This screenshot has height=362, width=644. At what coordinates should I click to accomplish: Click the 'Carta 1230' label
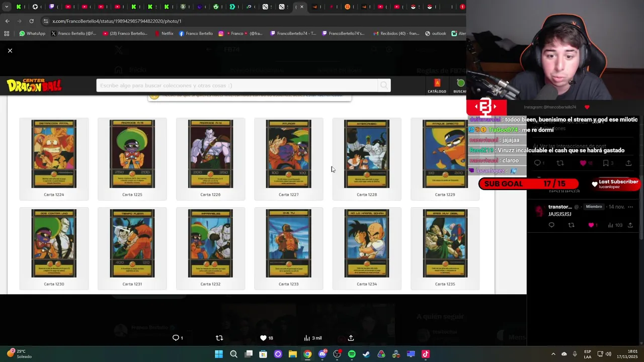coord(54,284)
